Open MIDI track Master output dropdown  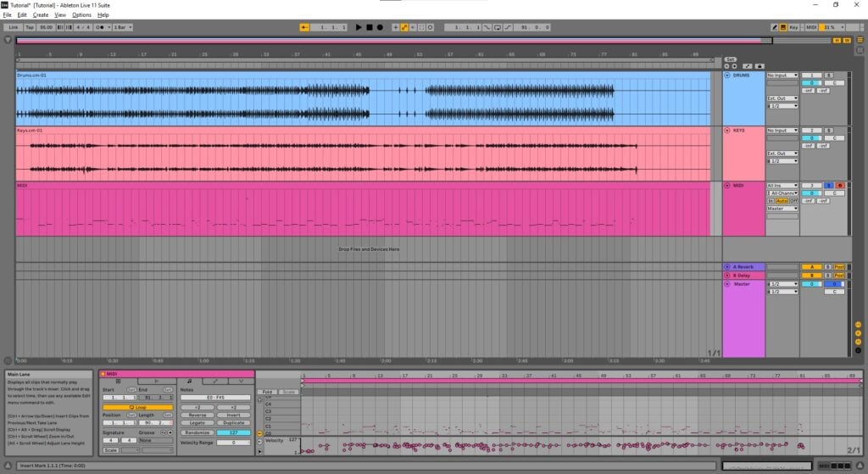pos(782,209)
